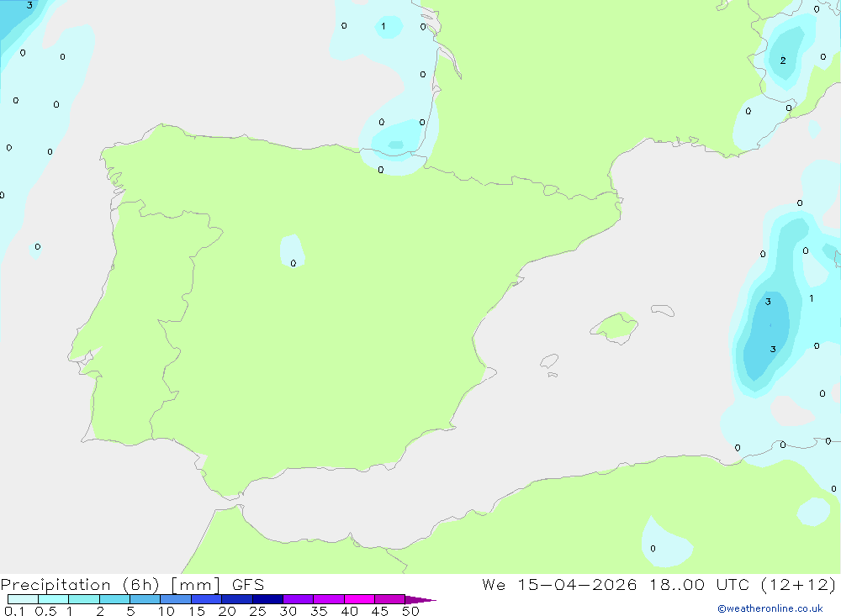
Task: Open the ©weatheronline.co.uk link
Action: pos(770,608)
